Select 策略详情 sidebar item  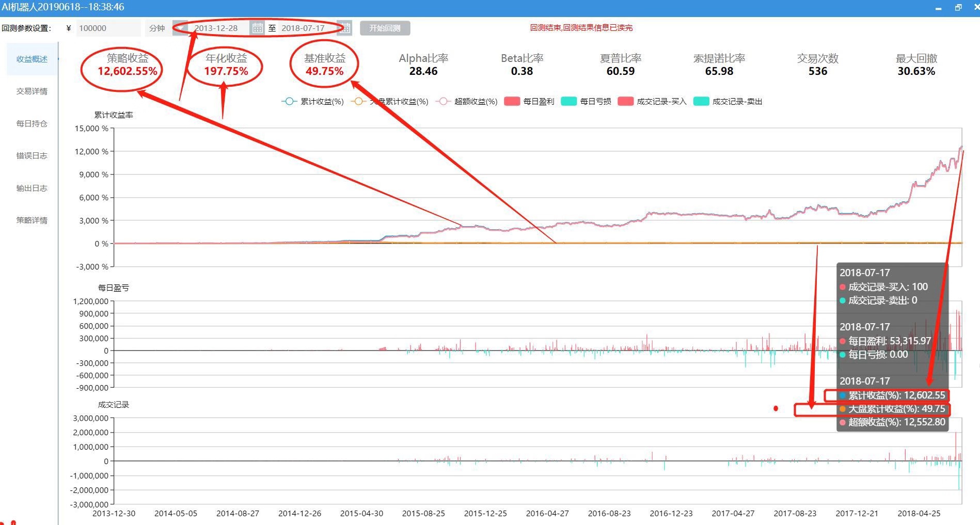click(31, 220)
